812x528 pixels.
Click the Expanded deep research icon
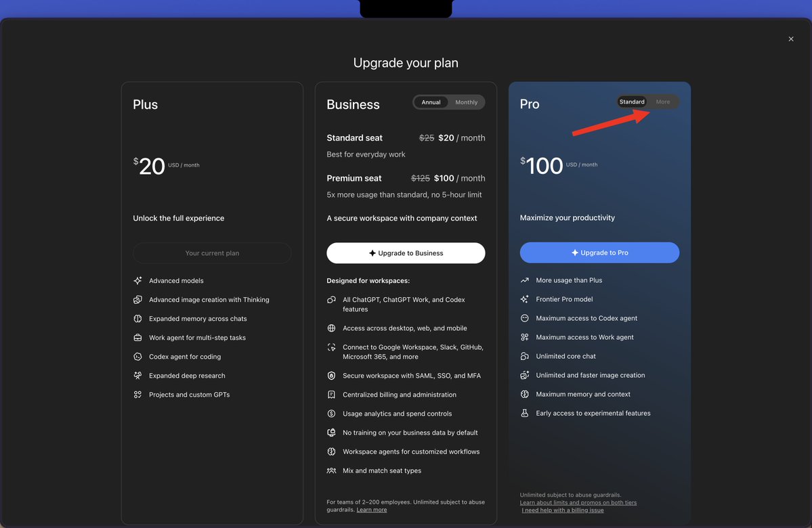coord(137,376)
